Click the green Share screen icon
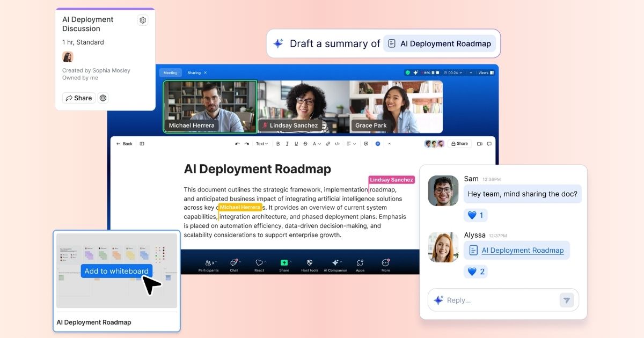 (284, 263)
